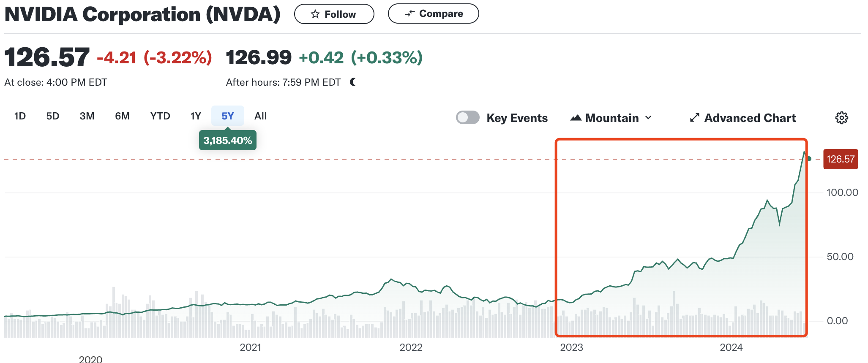This screenshot has height=363, width=868.
Task: Click the star icon on Follow button
Action: [315, 14]
